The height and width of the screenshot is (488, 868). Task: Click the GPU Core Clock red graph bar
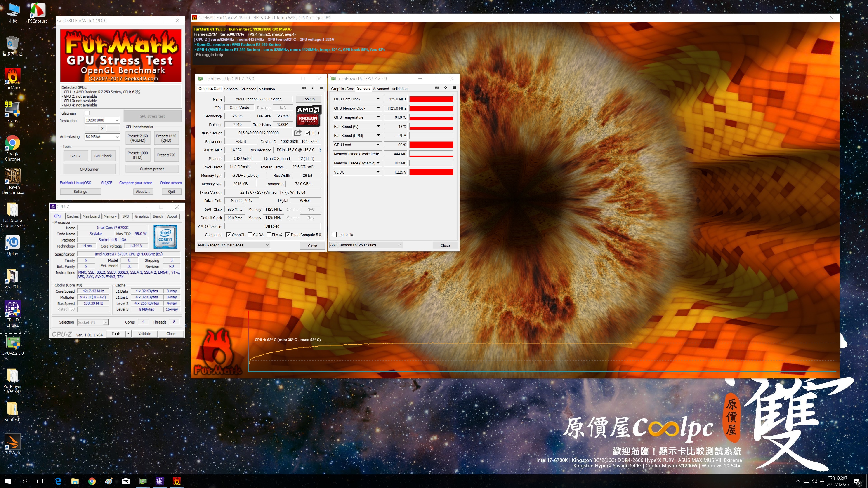431,99
